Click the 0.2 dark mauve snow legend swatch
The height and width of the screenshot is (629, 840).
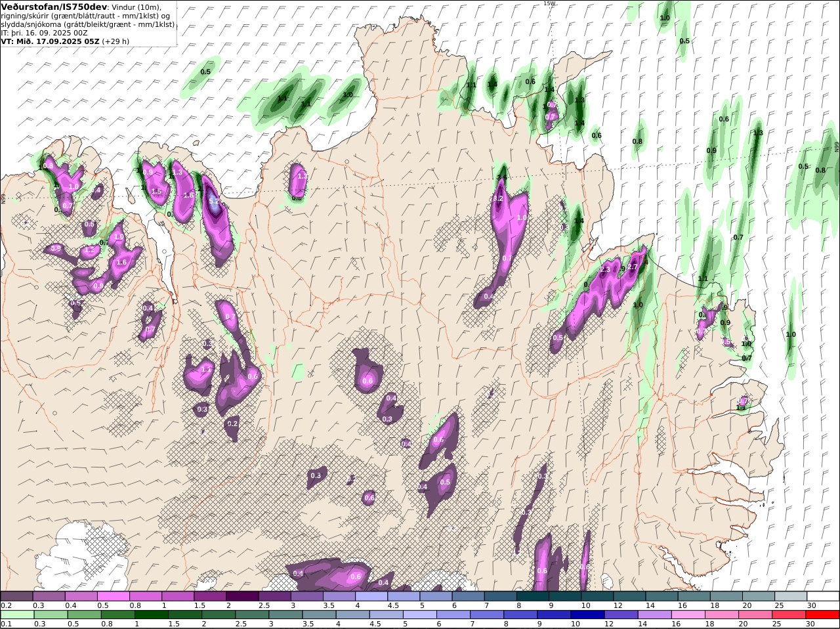(16, 596)
